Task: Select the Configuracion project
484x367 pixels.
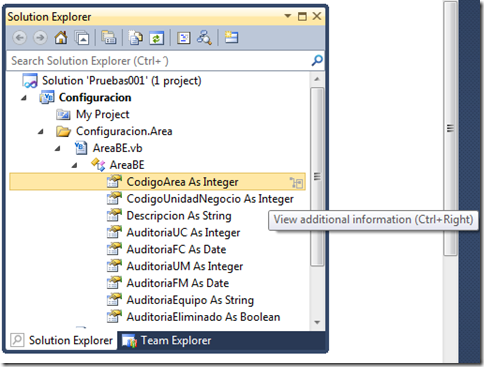Action: [x=95, y=97]
